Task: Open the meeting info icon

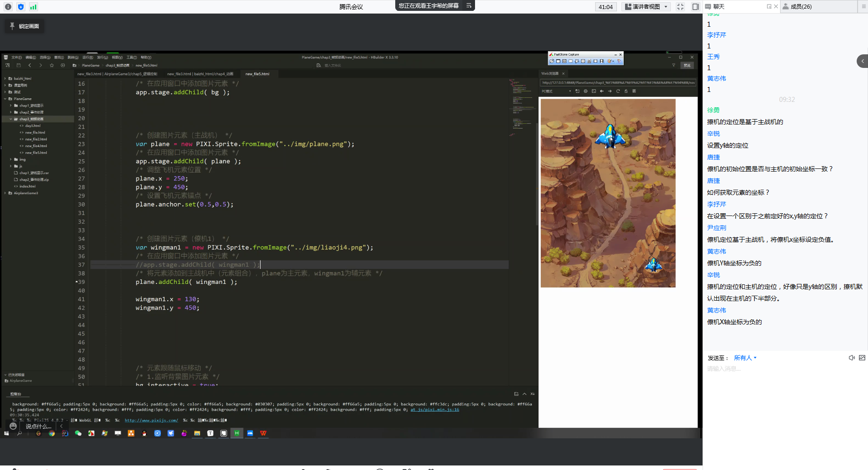Action: pos(8,7)
